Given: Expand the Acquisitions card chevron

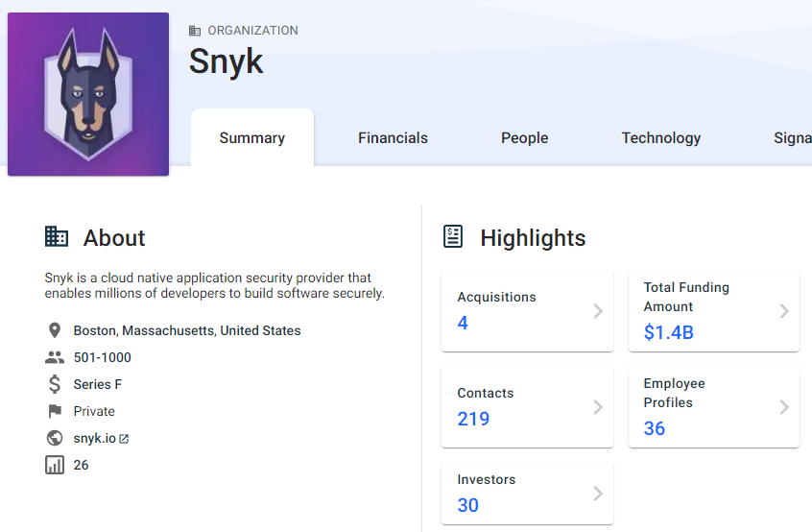Looking at the screenshot, I should (x=597, y=311).
